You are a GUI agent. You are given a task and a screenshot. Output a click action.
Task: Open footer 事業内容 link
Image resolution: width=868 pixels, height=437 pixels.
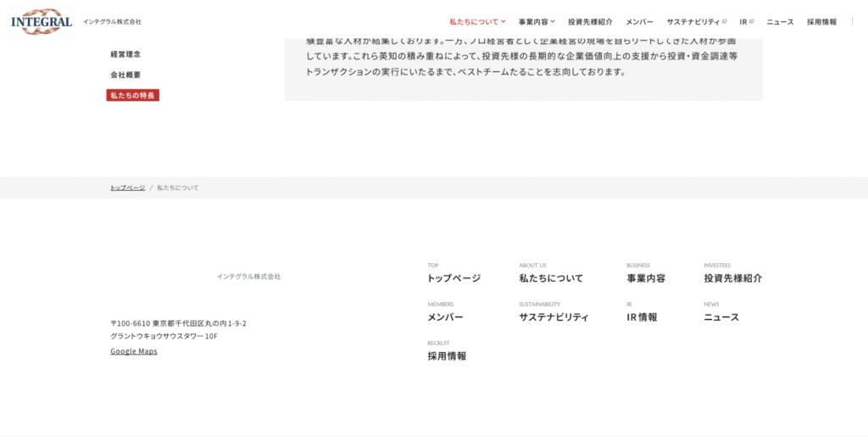(x=646, y=278)
